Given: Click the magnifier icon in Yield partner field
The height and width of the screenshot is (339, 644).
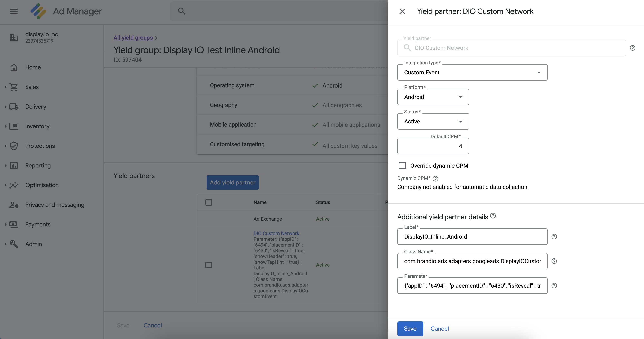Looking at the screenshot, I should point(407,48).
